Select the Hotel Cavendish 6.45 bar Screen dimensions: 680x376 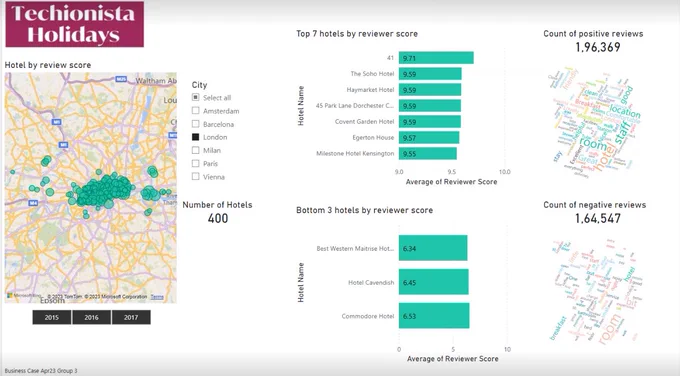pos(434,282)
